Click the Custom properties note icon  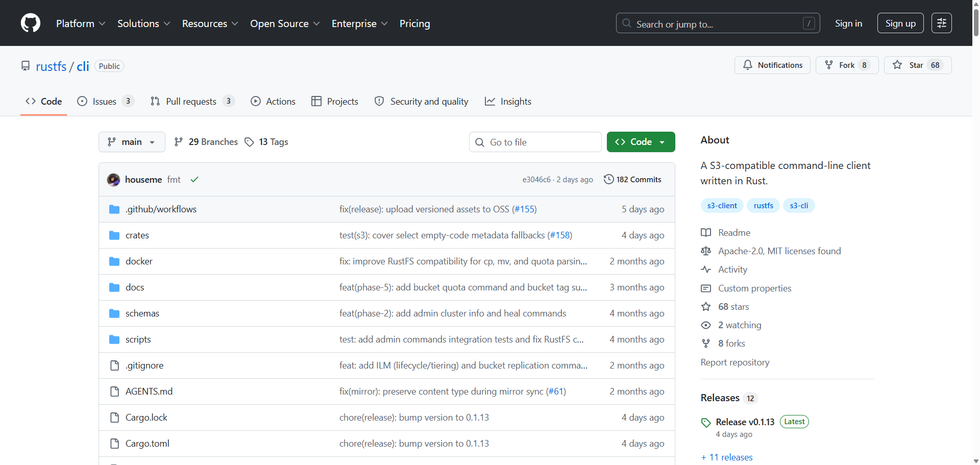(x=706, y=288)
